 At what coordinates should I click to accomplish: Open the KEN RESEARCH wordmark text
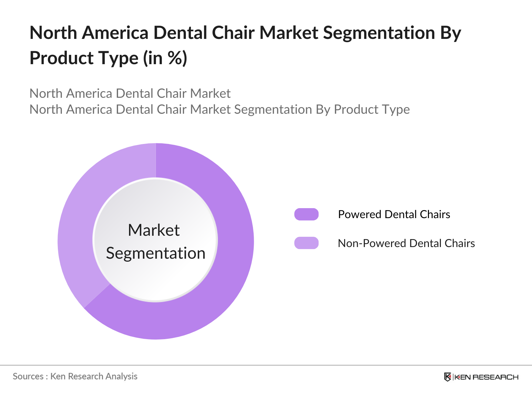486,377
